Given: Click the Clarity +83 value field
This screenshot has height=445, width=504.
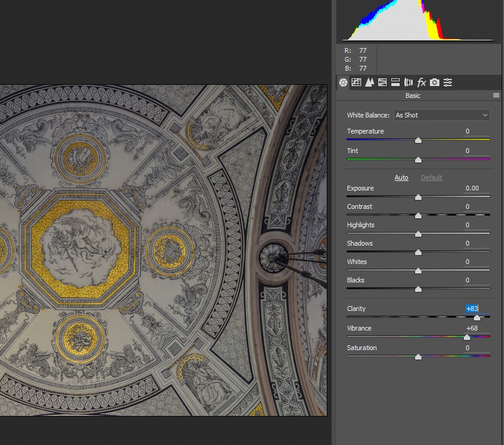Looking at the screenshot, I should [476, 309].
